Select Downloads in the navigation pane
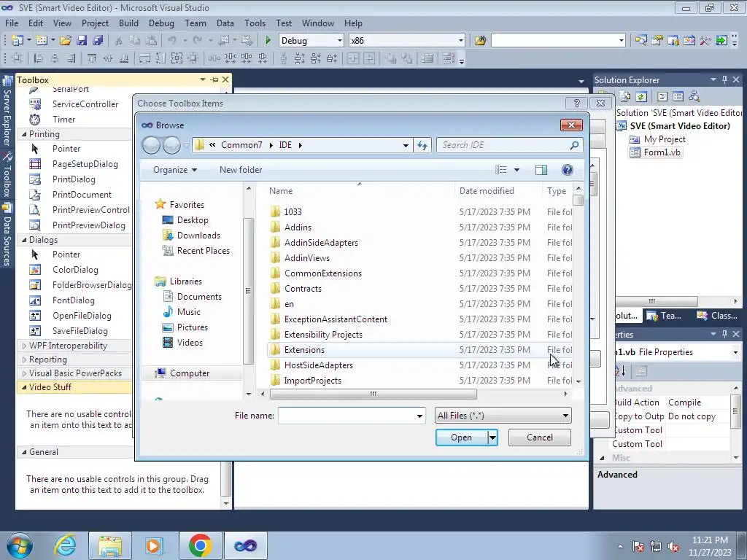The height and width of the screenshot is (560, 747). 198,236
